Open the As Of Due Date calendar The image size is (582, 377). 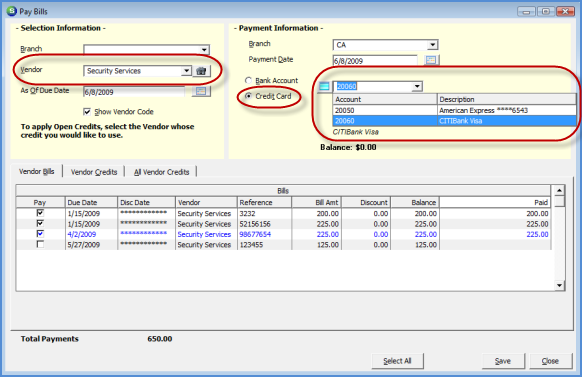[x=201, y=91]
